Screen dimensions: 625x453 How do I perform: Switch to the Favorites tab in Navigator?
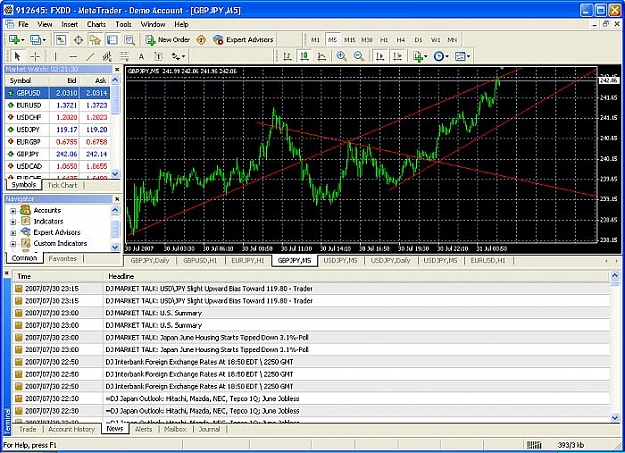[63, 258]
